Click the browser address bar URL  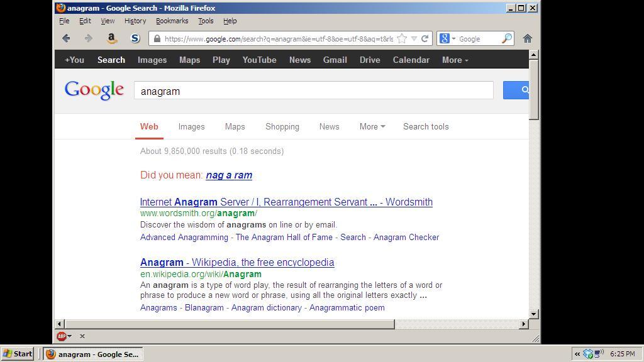[x=279, y=39]
